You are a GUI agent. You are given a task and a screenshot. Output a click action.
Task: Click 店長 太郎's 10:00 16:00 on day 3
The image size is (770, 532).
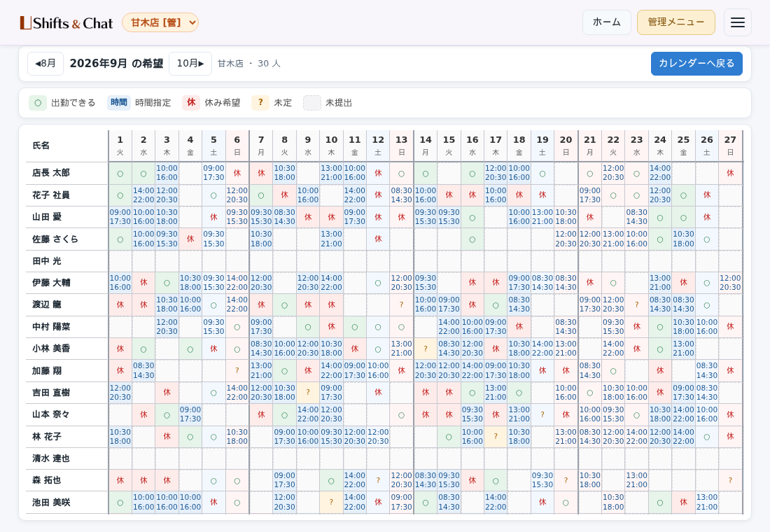tap(167, 173)
